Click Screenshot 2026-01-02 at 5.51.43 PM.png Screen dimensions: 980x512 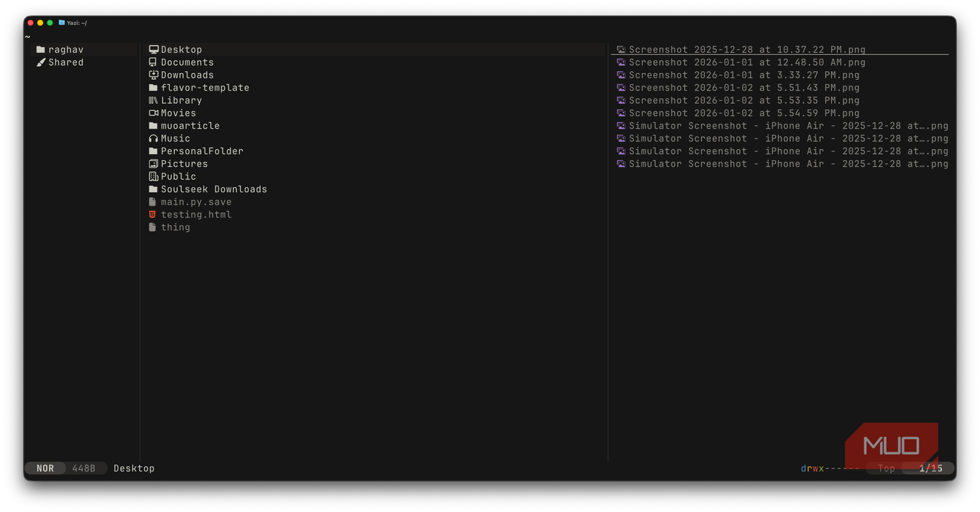click(x=744, y=88)
